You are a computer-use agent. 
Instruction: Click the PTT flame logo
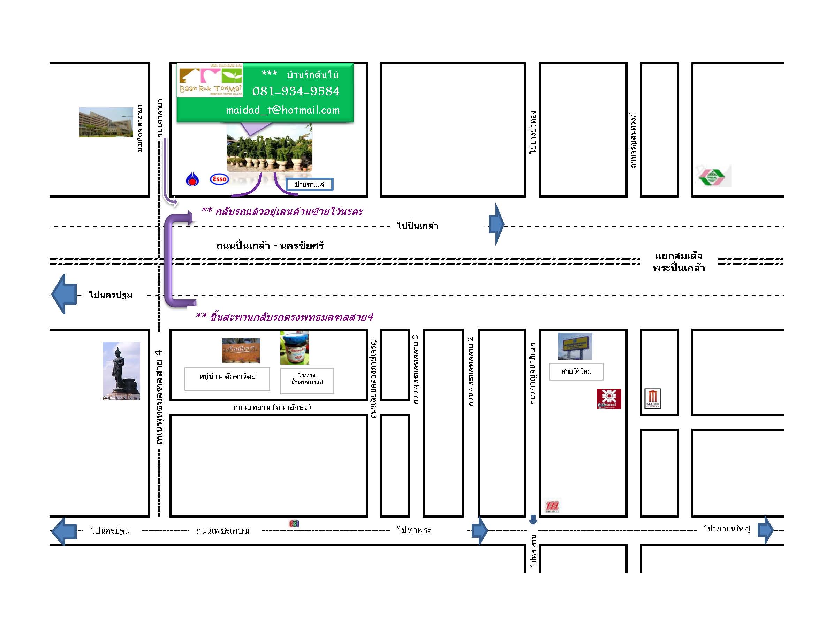(192, 179)
